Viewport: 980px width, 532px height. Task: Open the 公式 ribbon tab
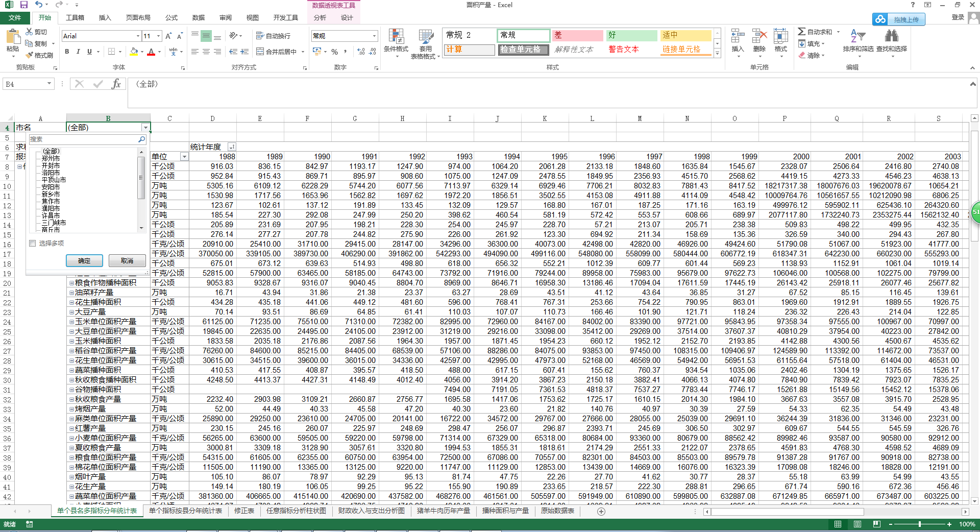pos(171,17)
